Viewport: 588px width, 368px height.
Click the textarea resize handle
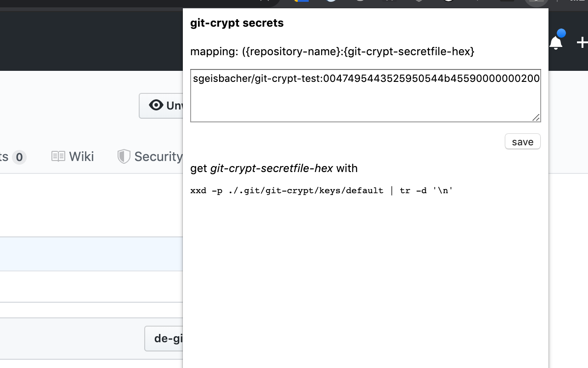(x=536, y=118)
